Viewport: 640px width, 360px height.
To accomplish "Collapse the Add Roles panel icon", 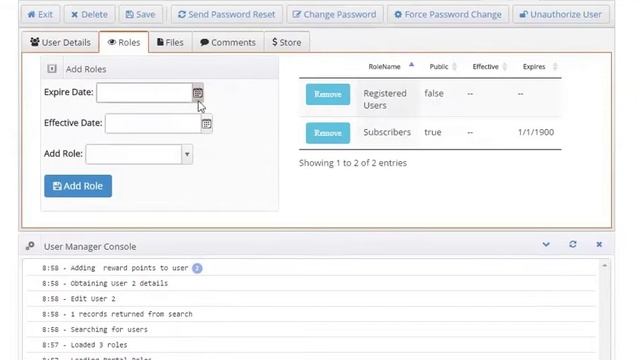I will coord(52,69).
